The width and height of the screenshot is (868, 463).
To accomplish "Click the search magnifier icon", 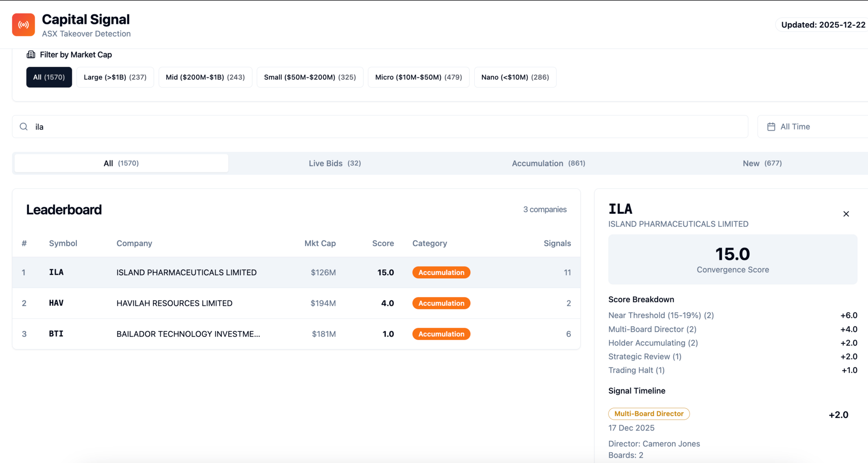I will (x=24, y=127).
